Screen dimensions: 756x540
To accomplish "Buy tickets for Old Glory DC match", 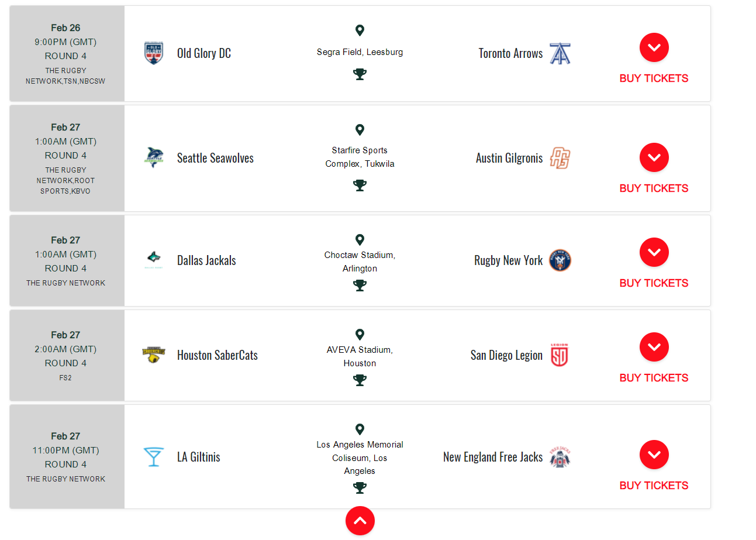I will tap(654, 78).
